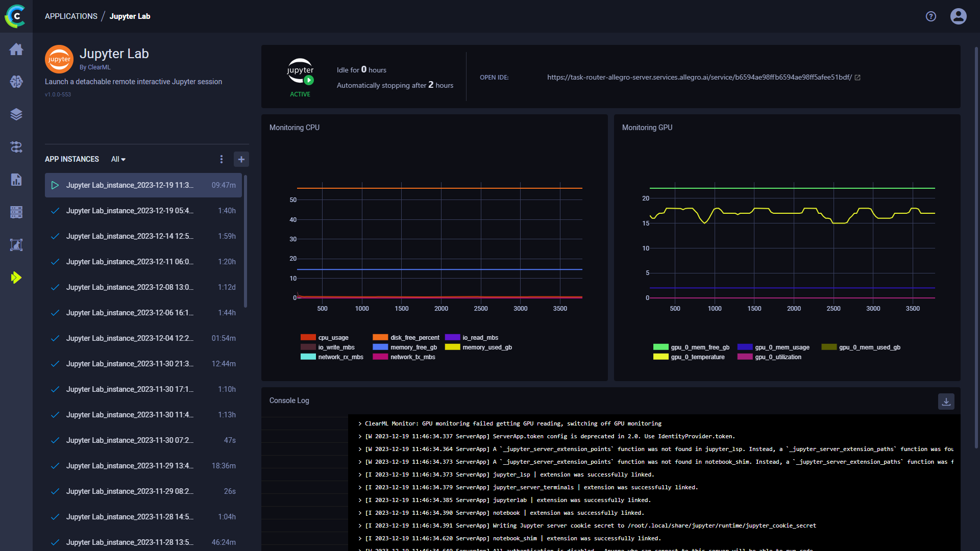Click the plus button to launch new instance
The width and height of the screenshot is (980, 551).
click(x=241, y=159)
